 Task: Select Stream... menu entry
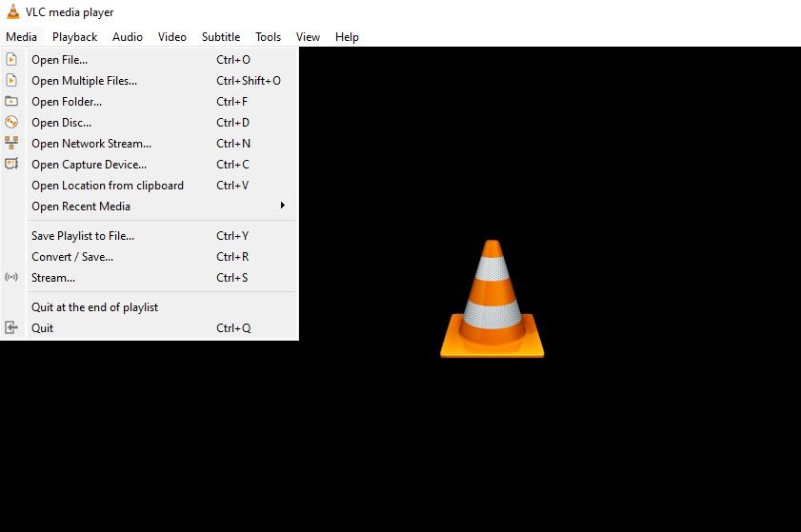(150, 278)
